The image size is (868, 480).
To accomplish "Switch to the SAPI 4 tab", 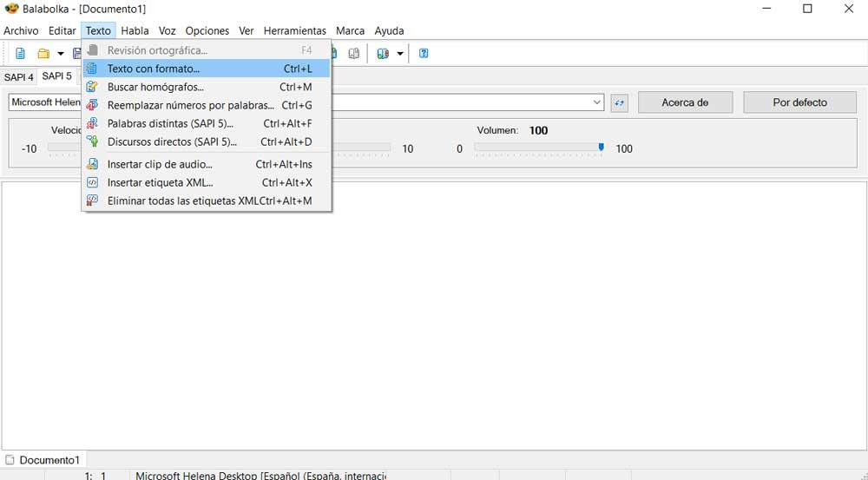I will pyautogui.click(x=18, y=77).
